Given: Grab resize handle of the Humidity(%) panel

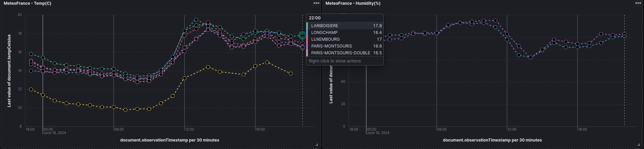Looking at the screenshot, I should point(639,145).
